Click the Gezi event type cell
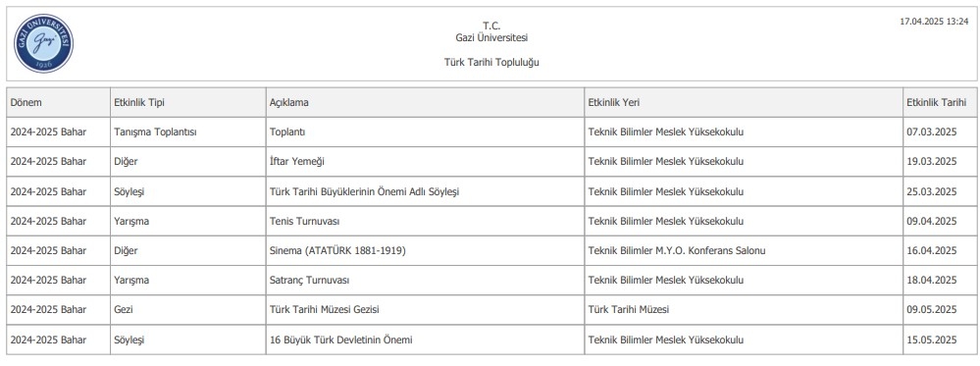The width and height of the screenshot is (980, 366). [x=188, y=310]
